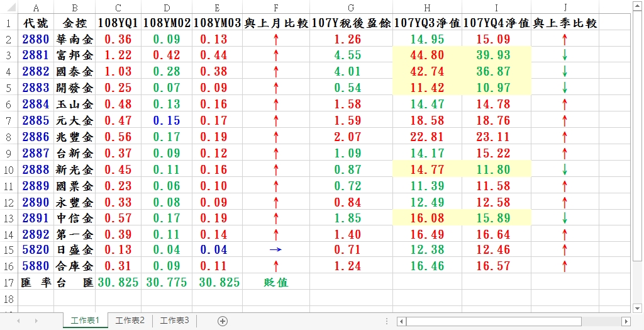Screen dimensions: 644x330
Task: Select down arrow cell for 新光金 row
Action: tap(565, 169)
